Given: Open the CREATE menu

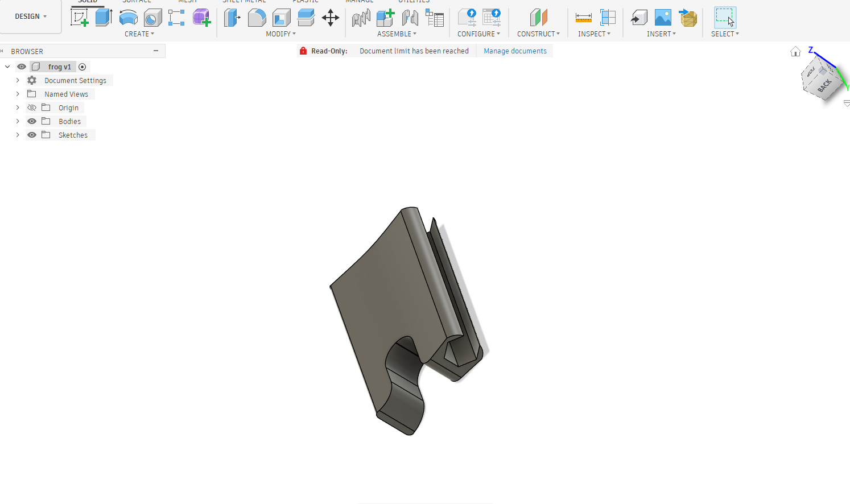Looking at the screenshot, I should [139, 34].
